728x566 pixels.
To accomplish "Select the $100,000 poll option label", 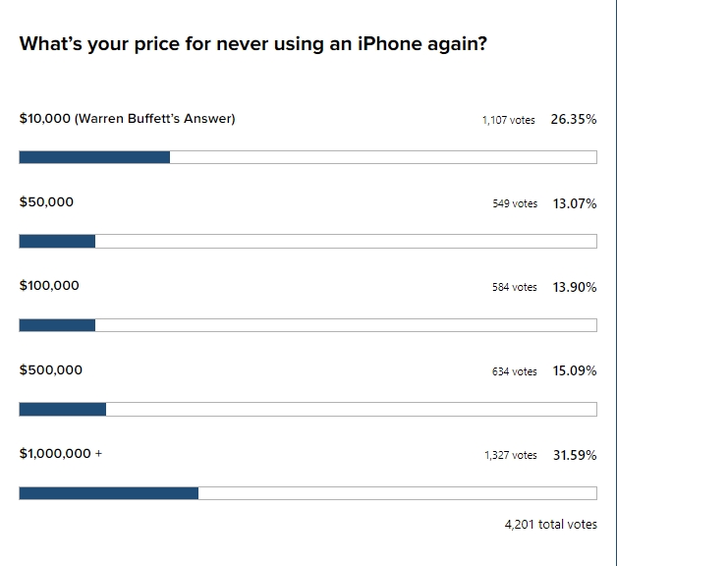I will click(49, 286).
